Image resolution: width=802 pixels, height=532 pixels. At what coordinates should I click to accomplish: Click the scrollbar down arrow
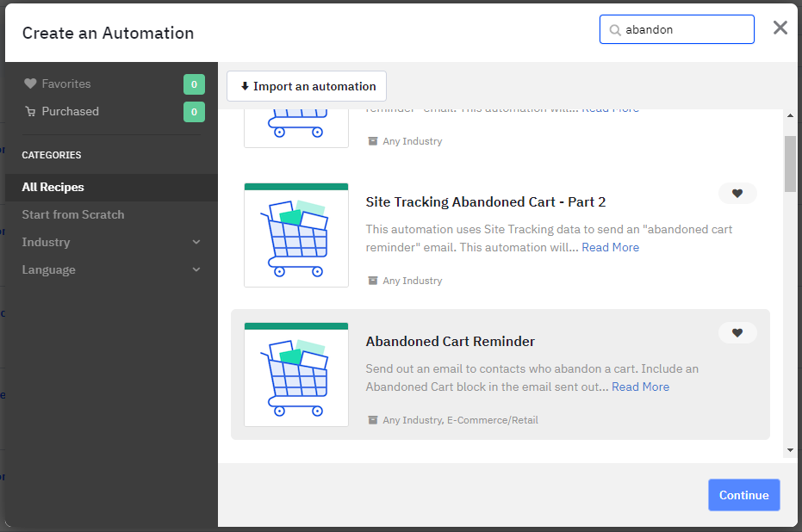(x=790, y=450)
